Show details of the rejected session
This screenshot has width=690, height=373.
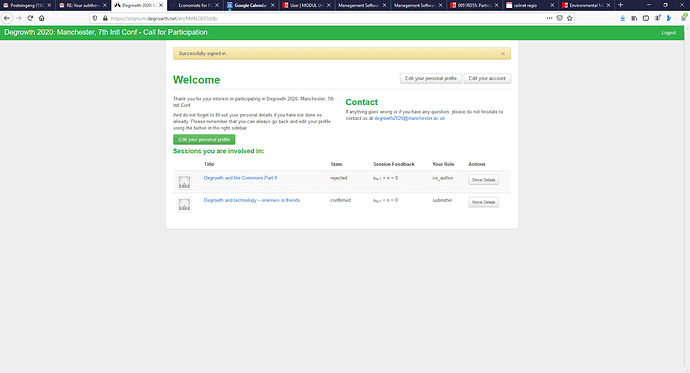[x=483, y=180]
